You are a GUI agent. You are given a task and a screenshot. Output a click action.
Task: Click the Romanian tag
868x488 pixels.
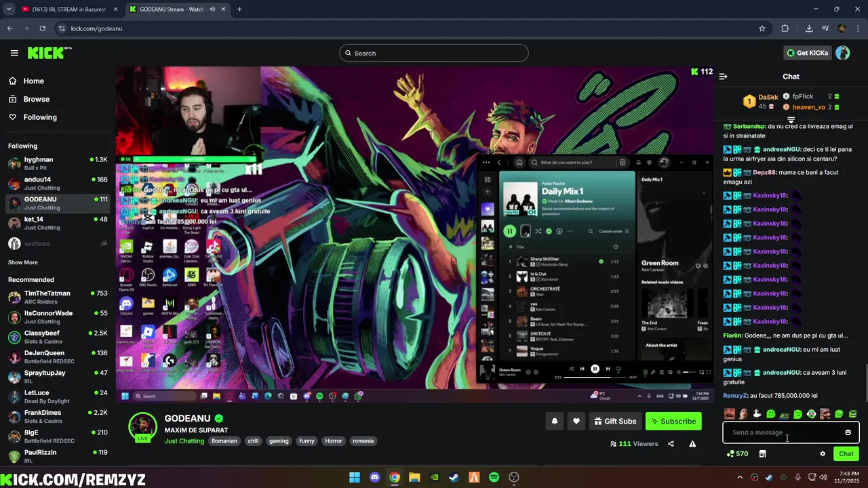(x=224, y=441)
